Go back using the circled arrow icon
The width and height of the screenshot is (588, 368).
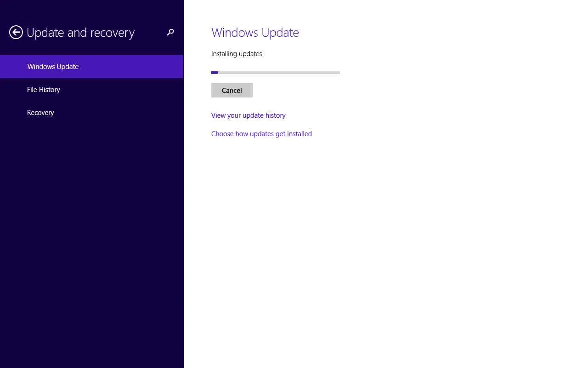pos(16,32)
